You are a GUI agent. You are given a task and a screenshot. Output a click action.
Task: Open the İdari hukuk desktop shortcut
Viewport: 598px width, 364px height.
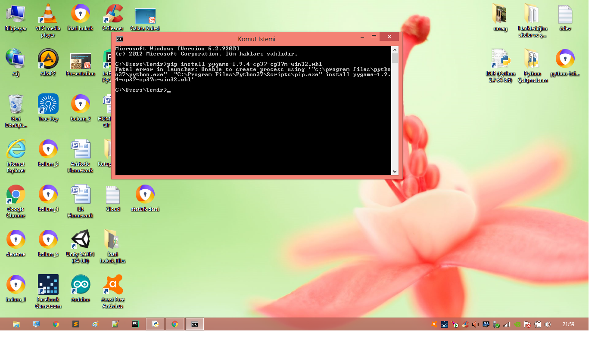pos(80,17)
